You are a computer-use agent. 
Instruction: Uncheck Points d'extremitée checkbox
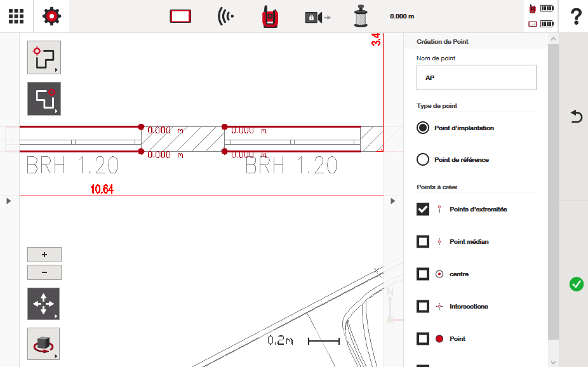(423, 209)
